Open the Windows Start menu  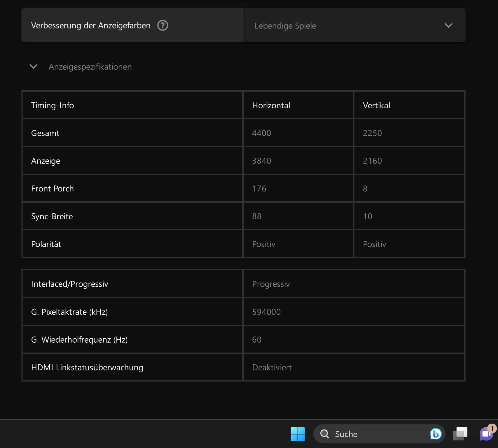(298, 434)
